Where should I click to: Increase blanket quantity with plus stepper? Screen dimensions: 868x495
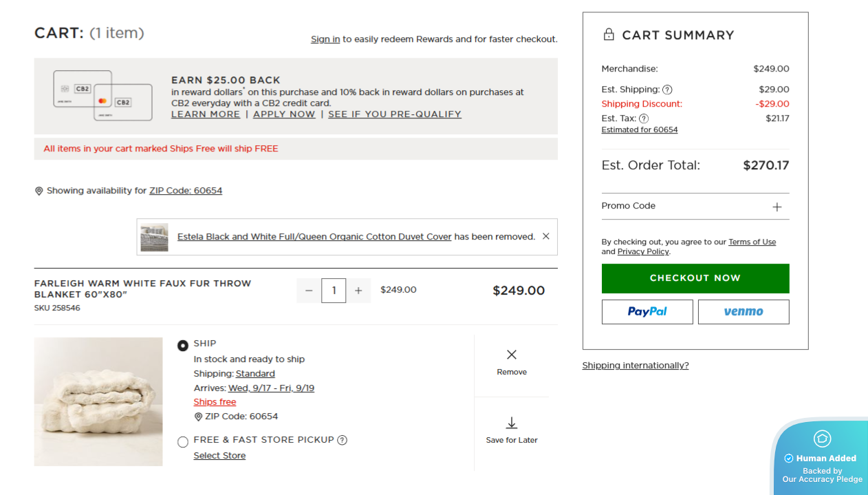click(358, 290)
